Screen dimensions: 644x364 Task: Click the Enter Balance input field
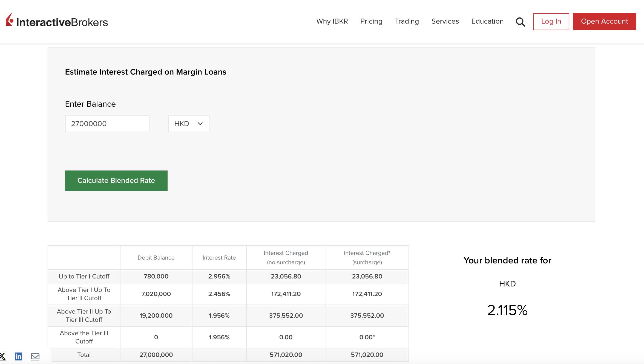click(x=107, y=124)
